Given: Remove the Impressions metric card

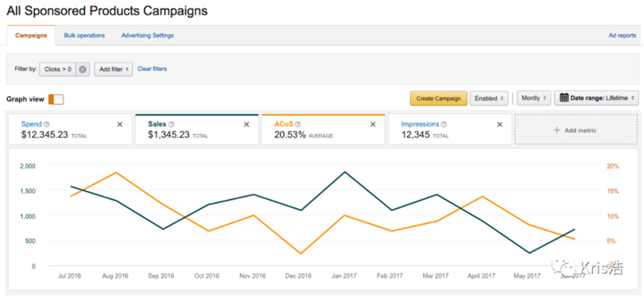Looking at the screenshot, I should tap(500, 124).
